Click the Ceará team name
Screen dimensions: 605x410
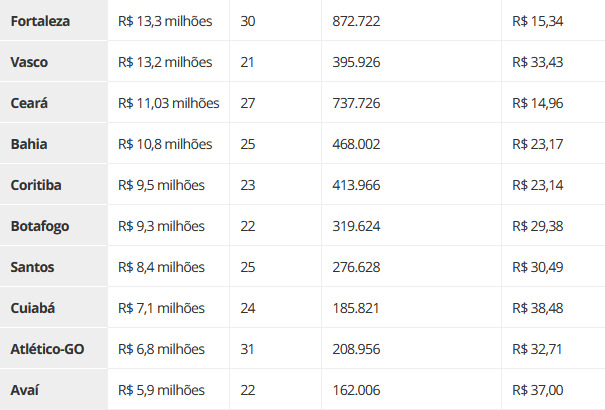coord(29,103)
